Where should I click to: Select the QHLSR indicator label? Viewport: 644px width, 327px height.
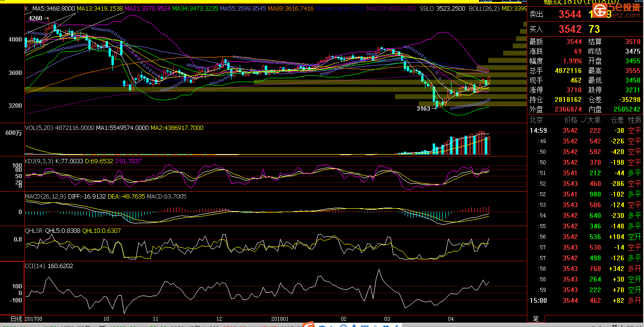pyautogui.click(x=34, y=231)
